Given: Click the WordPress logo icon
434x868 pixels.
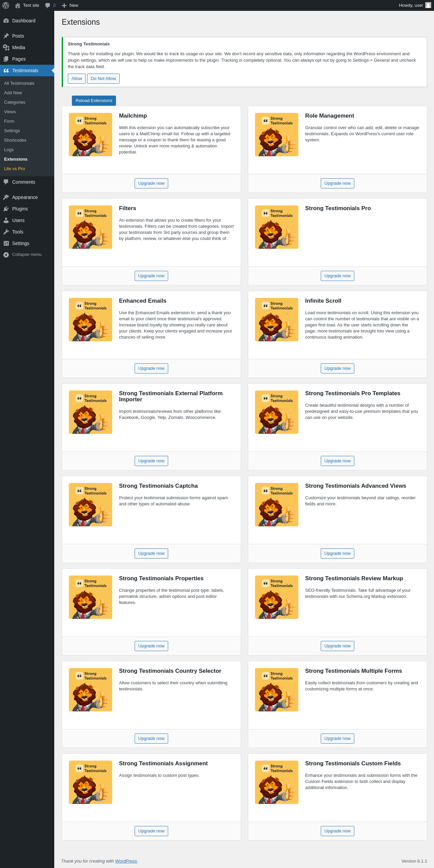Looking at the screenshot, I should click(x=6, y=5).
